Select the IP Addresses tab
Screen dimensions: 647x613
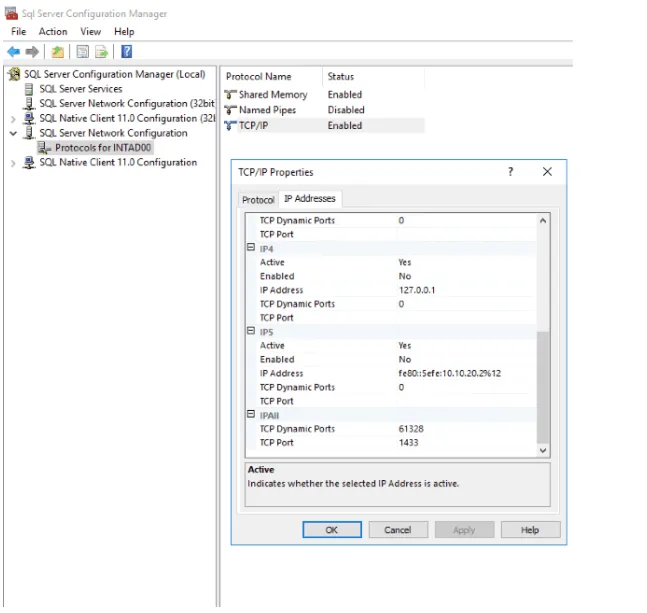(310, 198)
